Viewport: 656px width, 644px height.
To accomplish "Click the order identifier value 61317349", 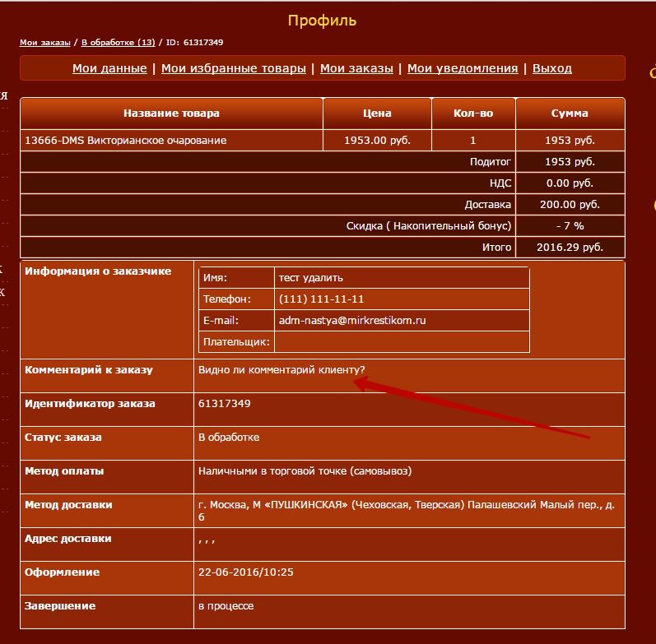I will pyautogui.click(x=225, y=404).
